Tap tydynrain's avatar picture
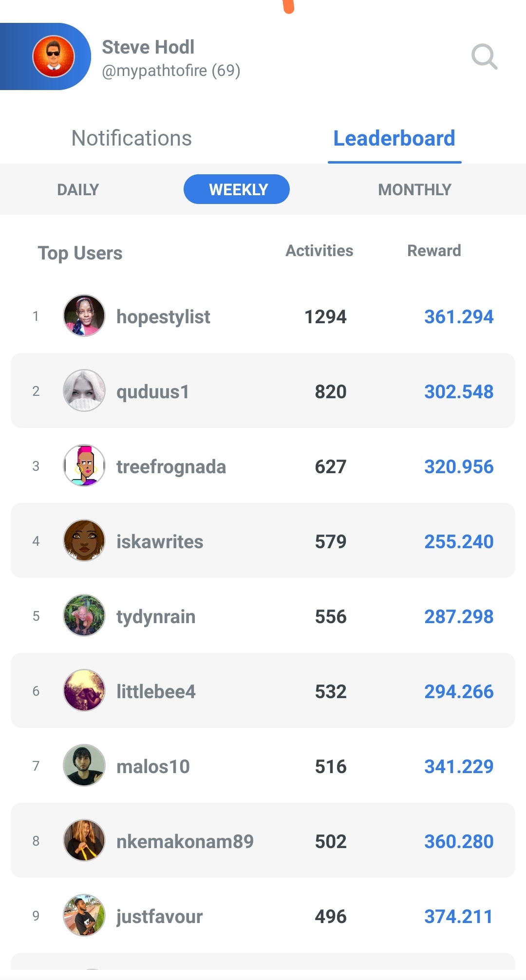Screen dimensions: 526x980 (84, 615)
